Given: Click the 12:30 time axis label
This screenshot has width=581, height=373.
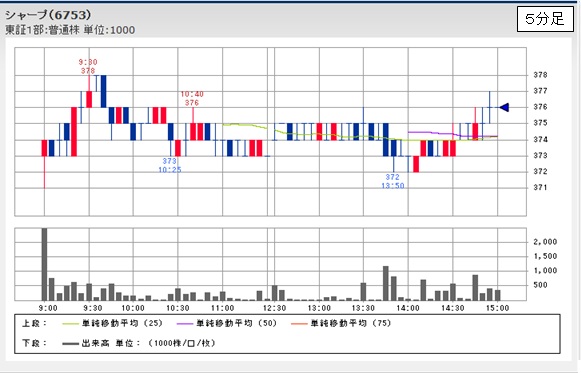Looking at the screenshot, I should point(274,308).
